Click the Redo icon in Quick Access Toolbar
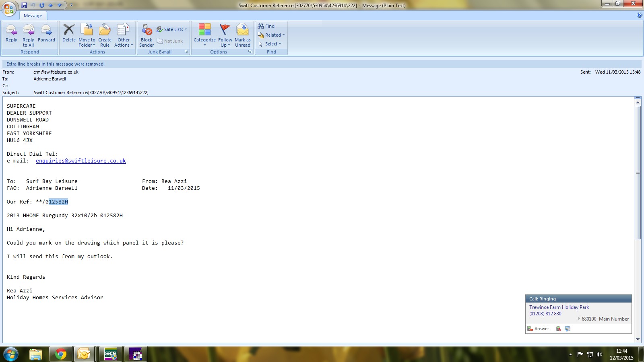The image size is (644, 362). tap(42, 5)
